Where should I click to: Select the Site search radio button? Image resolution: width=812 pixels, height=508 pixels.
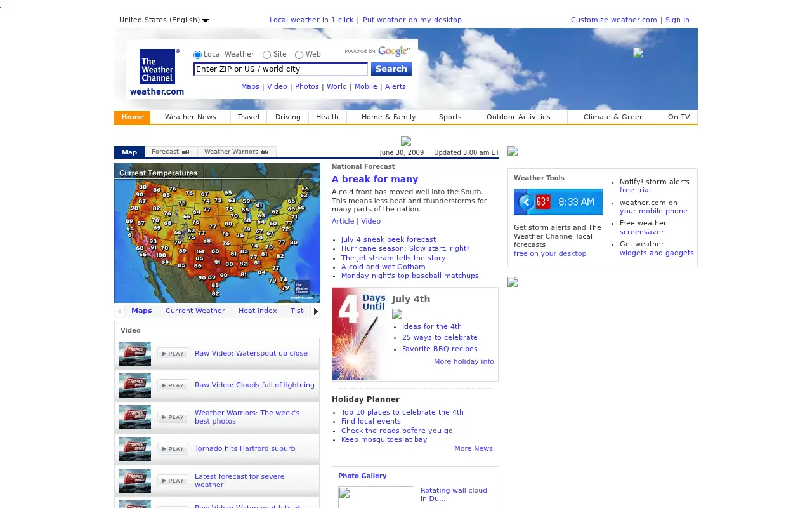point(266,55)
